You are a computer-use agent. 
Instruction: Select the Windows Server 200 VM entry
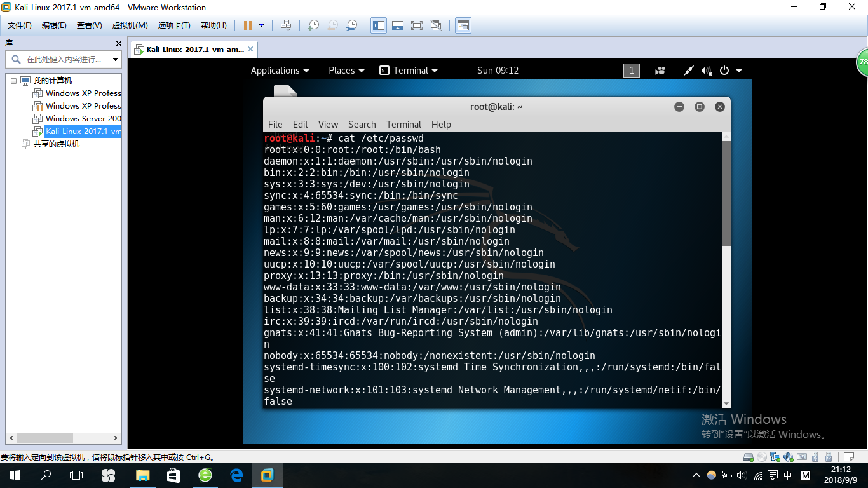coord(77,119)
